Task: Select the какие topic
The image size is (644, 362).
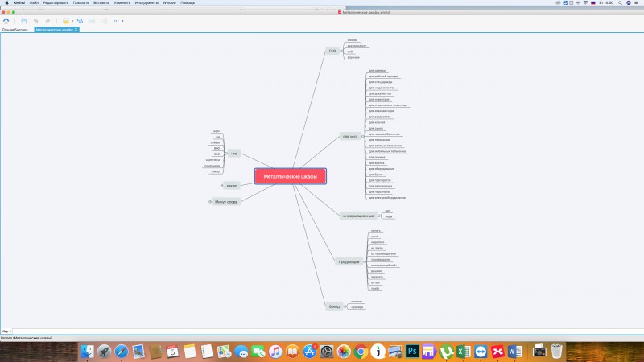Action: pos(232,186)
